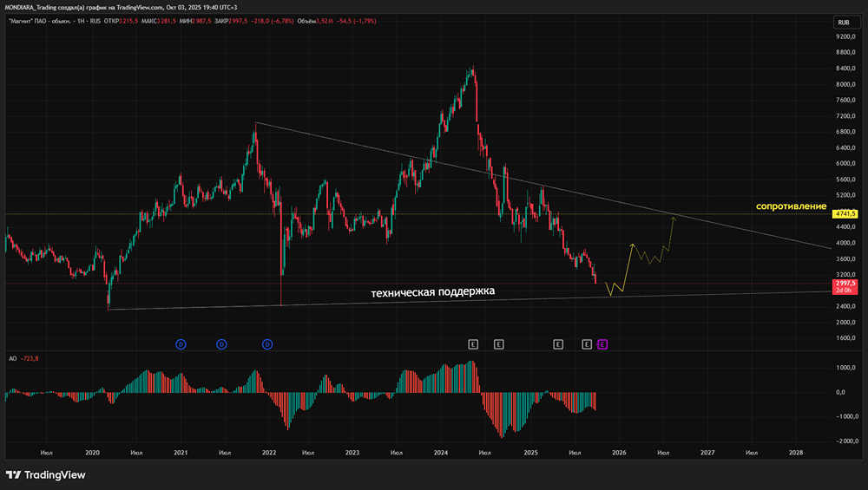Click the 2024 time axis label

[x=441, y=453]
